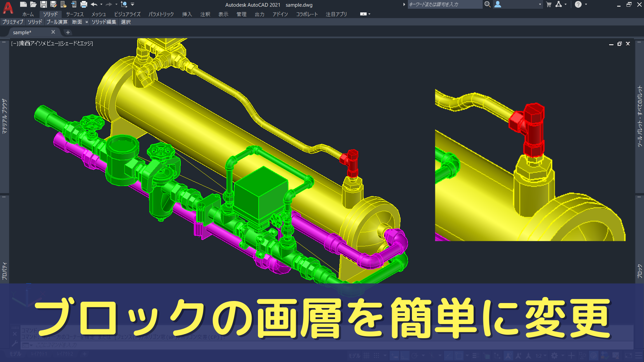The image size is (644, 362).
Task: Create a new drawing from Quick Access toolbar
Action: click(23, 4)
